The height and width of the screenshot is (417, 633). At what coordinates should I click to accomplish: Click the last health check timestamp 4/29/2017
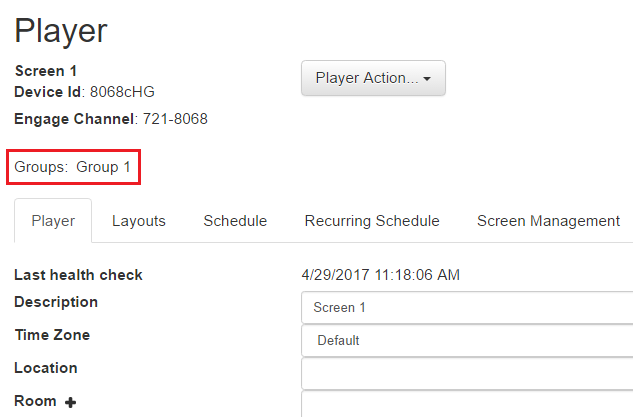pos(380,275)
